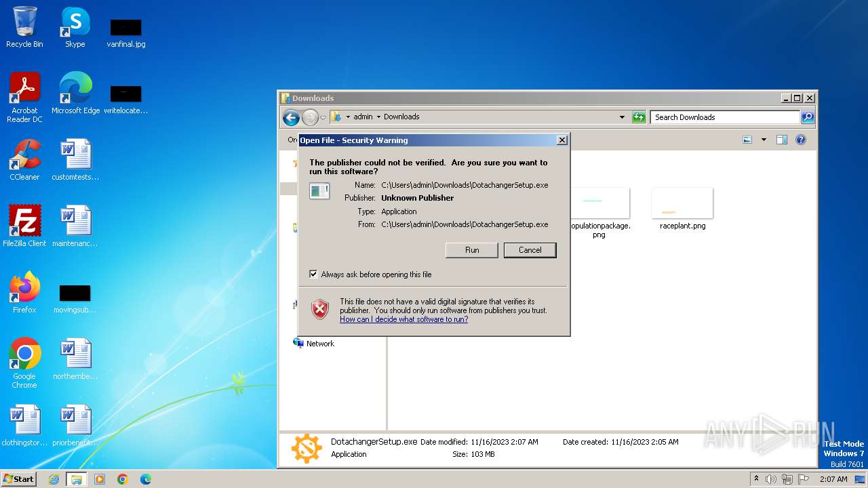Image resolution: width=868 pixels, height=488 pixels.
Task: Click the Start button
Action: [x=19, y=479]
